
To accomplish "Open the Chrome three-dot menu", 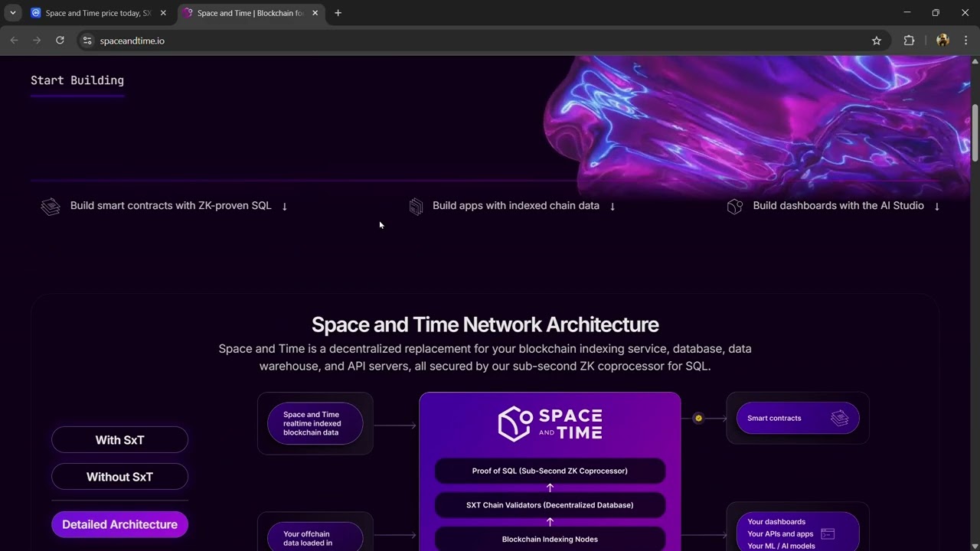I will [x=965, y=41].
